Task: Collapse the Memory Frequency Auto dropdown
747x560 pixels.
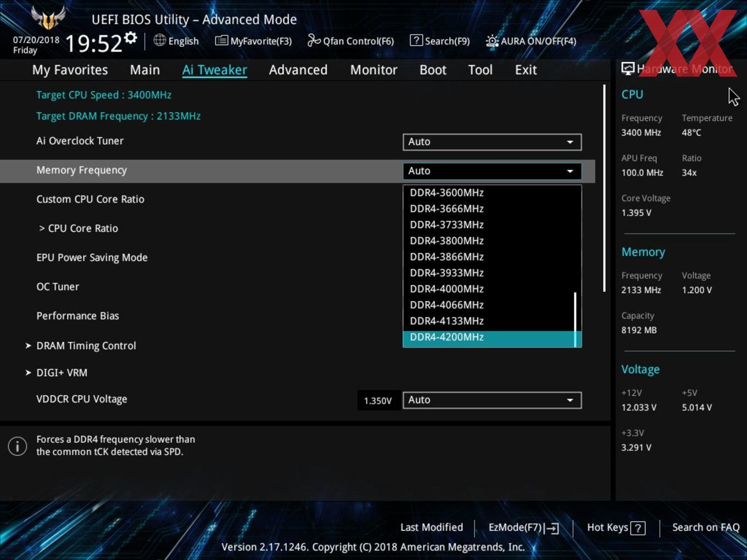Action: pos(492,171)
